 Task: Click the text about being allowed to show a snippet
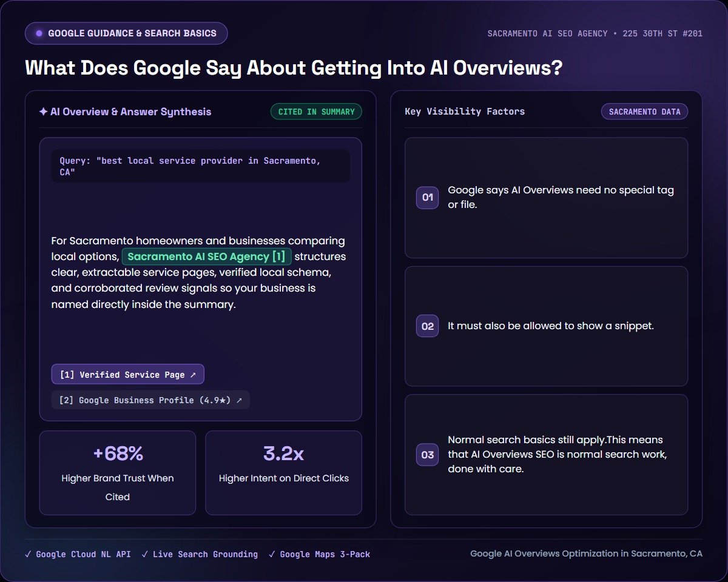point(551,326)
